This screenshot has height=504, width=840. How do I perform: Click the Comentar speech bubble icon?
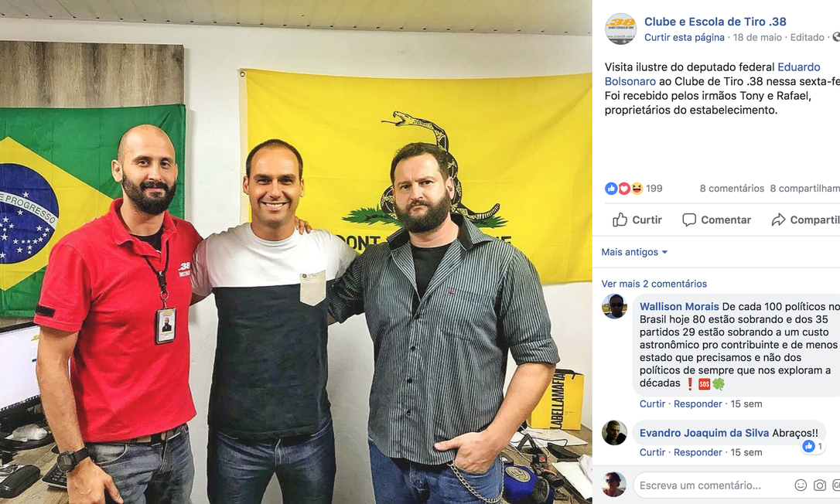point(689,220)
